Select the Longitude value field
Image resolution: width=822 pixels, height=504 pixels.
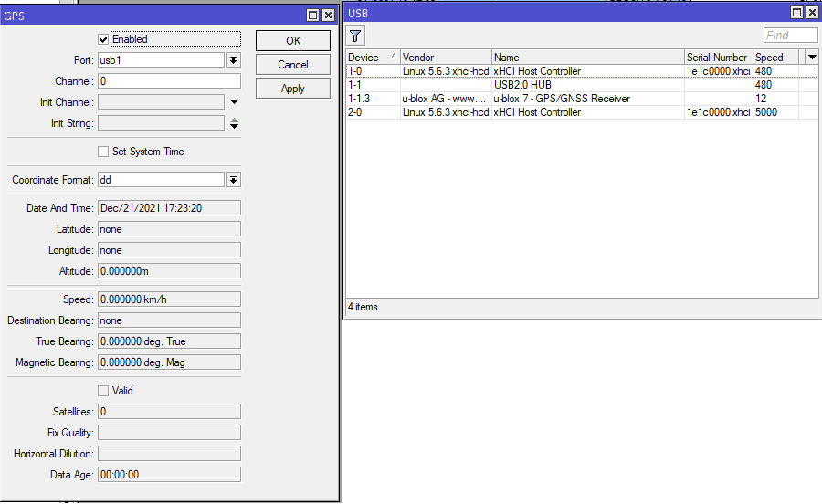[x=169, y=250]
